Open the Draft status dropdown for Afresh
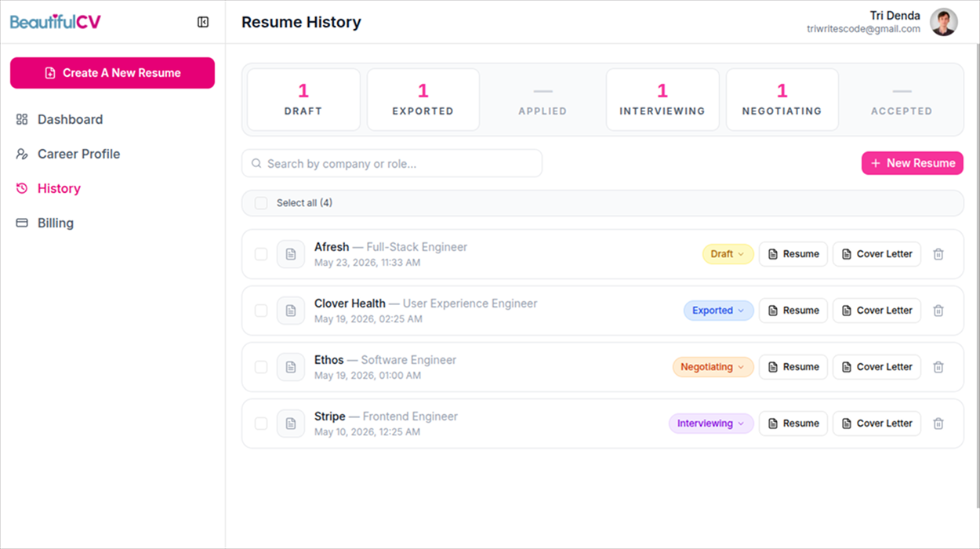 pos(728,254)
